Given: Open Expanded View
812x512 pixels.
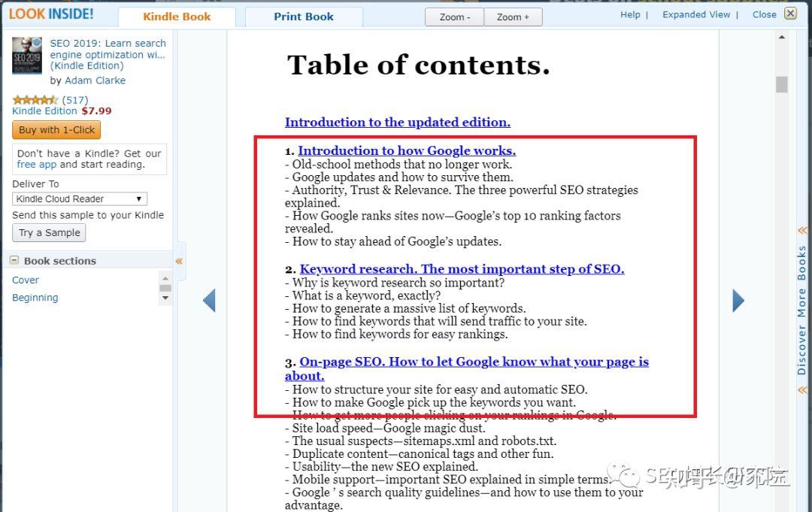Looking at the screenshot, I should [x=696, y=14].
